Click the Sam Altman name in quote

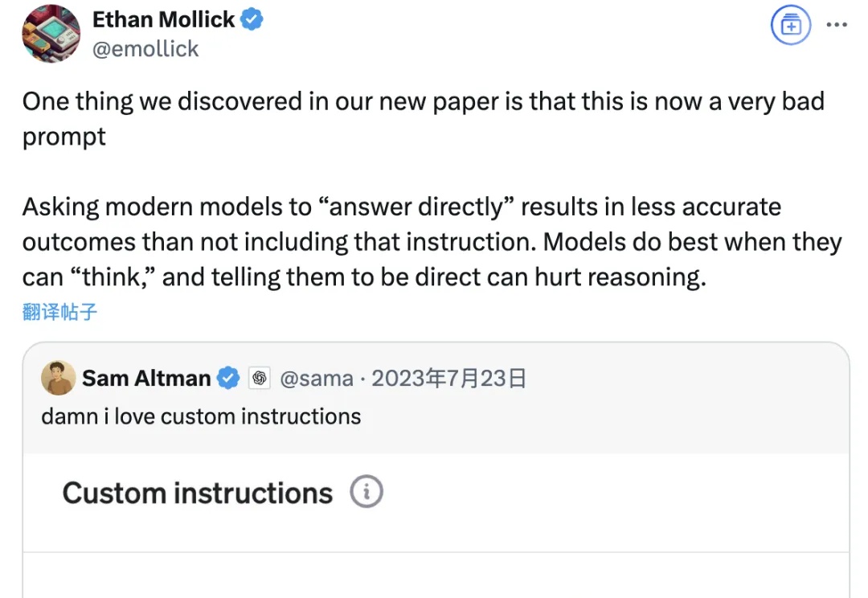click(146, 379)
